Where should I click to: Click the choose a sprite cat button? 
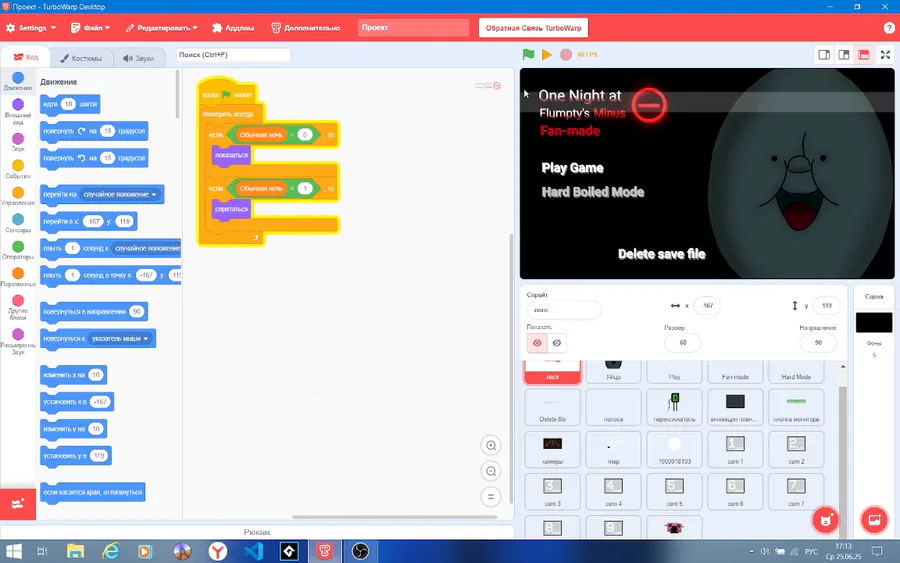click(x=825, y=520)
